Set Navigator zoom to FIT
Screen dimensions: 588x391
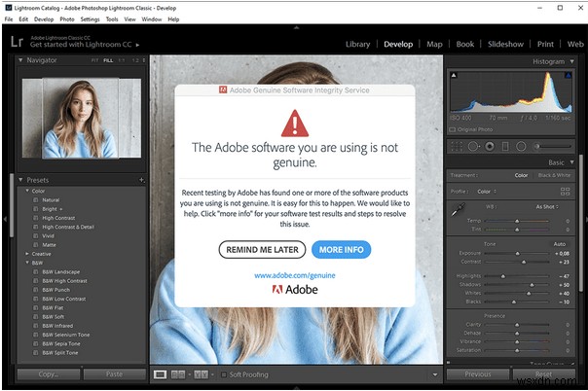(94, 60)
